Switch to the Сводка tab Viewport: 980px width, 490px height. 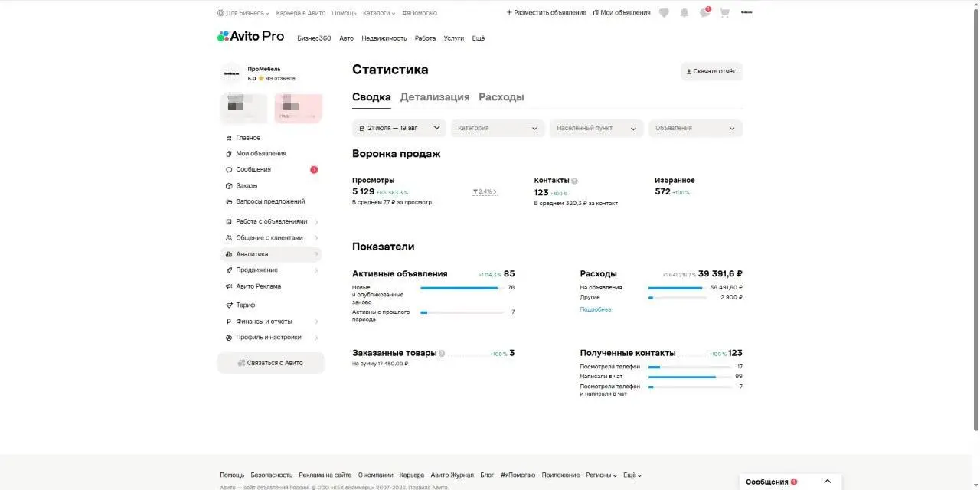click(x=371, y=97)
